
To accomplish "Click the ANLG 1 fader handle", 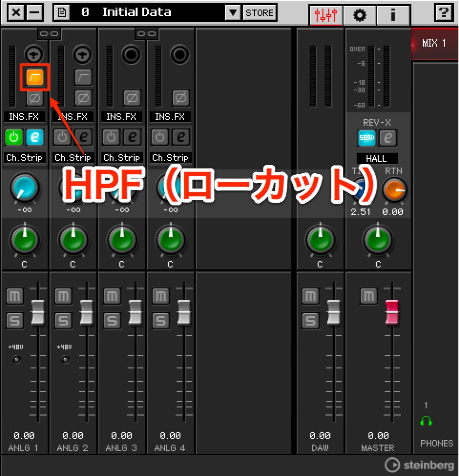I will [x=38, y=312].
